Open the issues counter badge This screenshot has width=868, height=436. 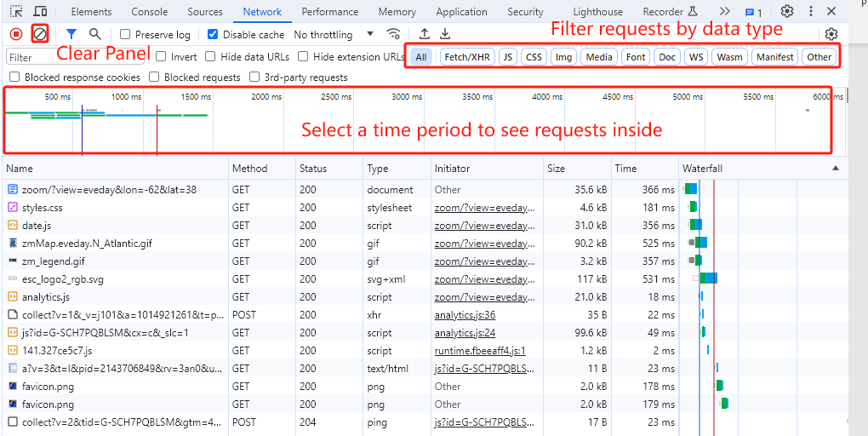(754, 12)
